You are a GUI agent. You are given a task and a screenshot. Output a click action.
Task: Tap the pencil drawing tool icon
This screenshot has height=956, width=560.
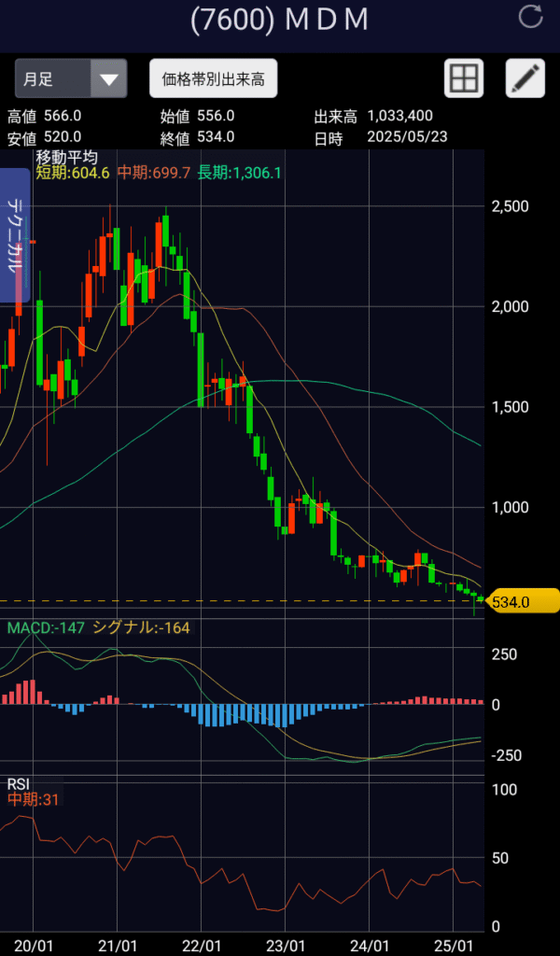click(x=525, y=78)
